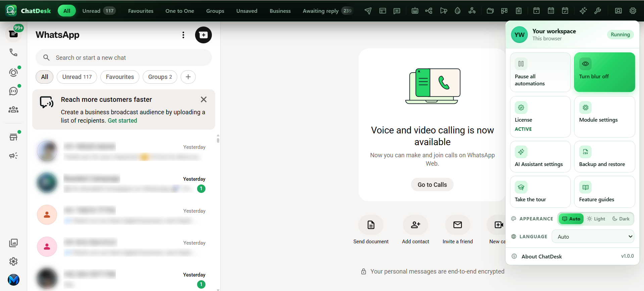Click the sparkle AI icon in top toolbar
Viewport: 644px width, 291px height.
pos(583,11)
